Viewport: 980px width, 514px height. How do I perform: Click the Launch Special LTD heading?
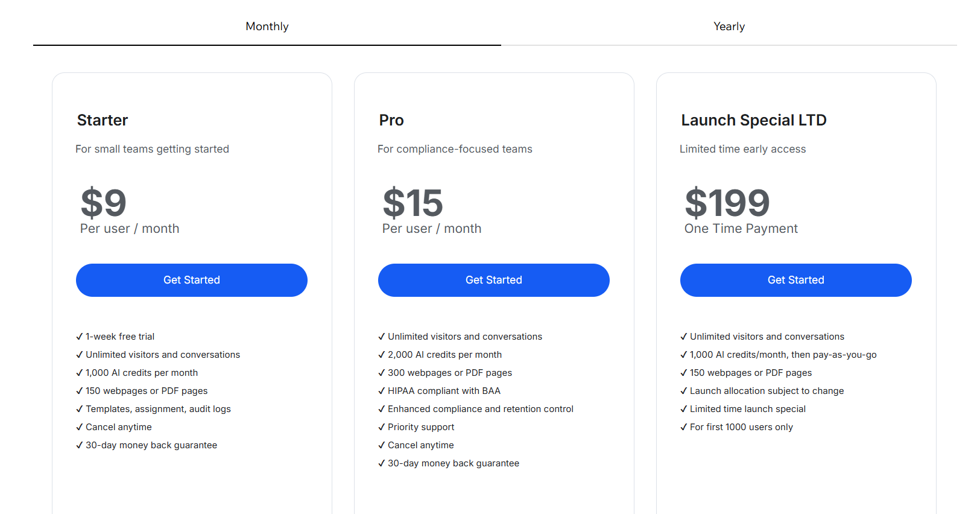click(x=753, y=120)
